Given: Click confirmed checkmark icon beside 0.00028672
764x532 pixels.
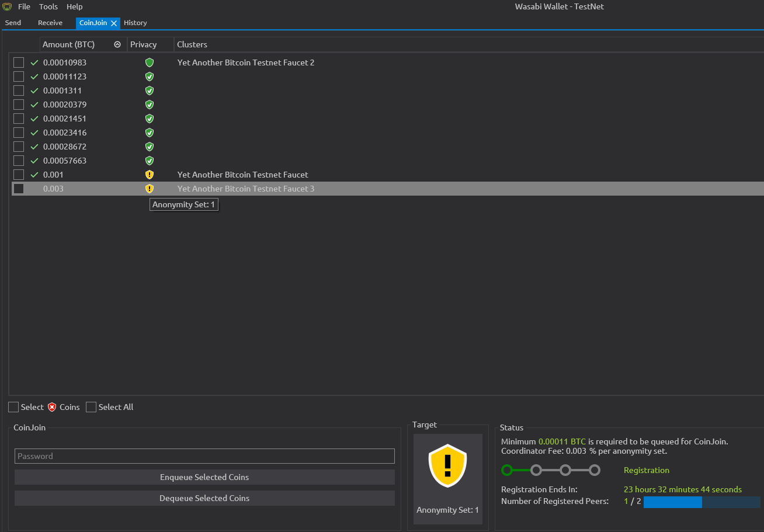Looking at the screenshot, I should click(34, 147).
